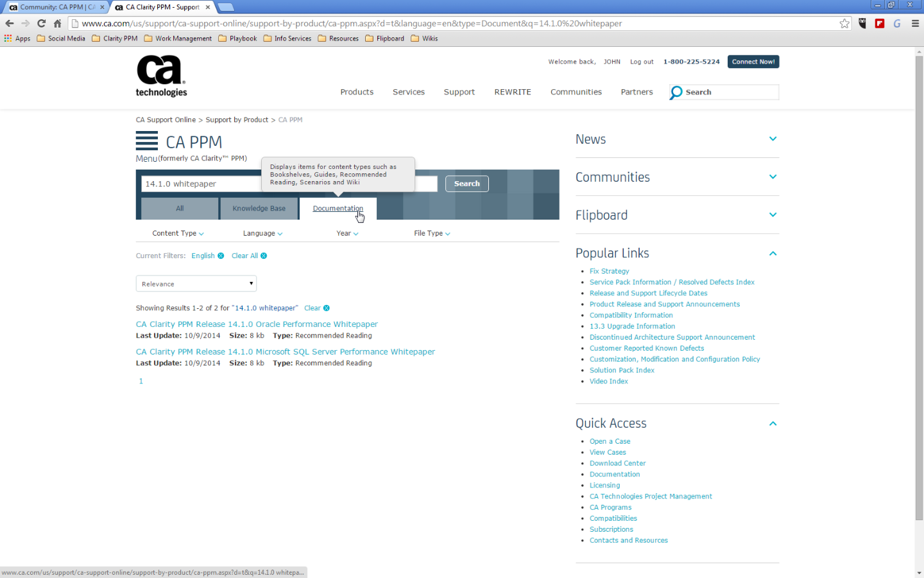The image size is (924, 578).
Task: Open Compatibility Information link
Action: (631, 315)
